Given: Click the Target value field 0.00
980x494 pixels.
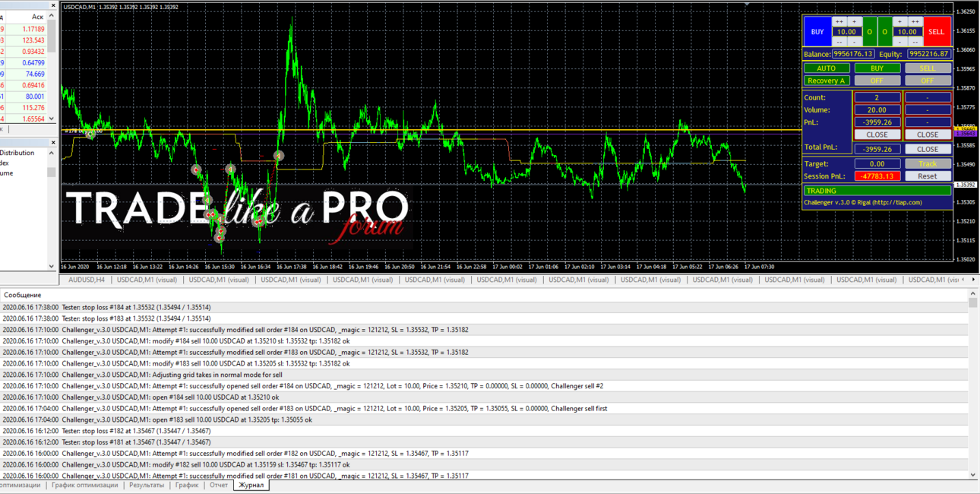Looking at the screenshot, I should (877, 163).
